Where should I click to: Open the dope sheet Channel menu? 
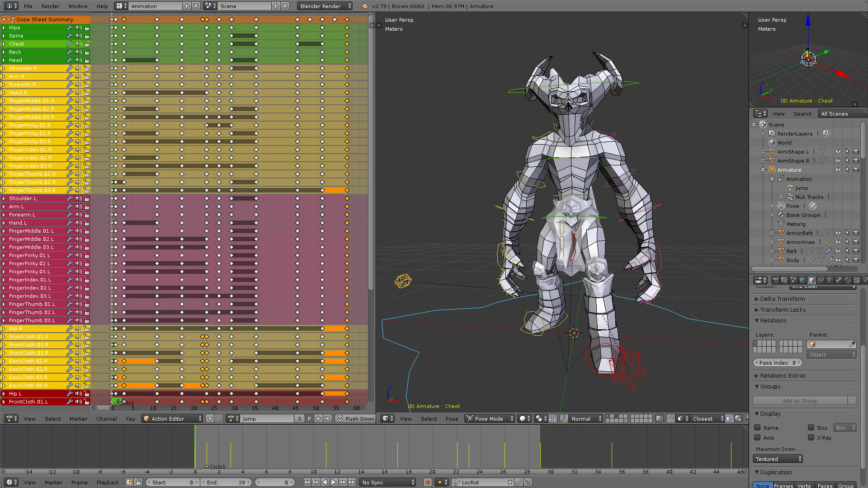pyautogui.click(x=107, y=419)
